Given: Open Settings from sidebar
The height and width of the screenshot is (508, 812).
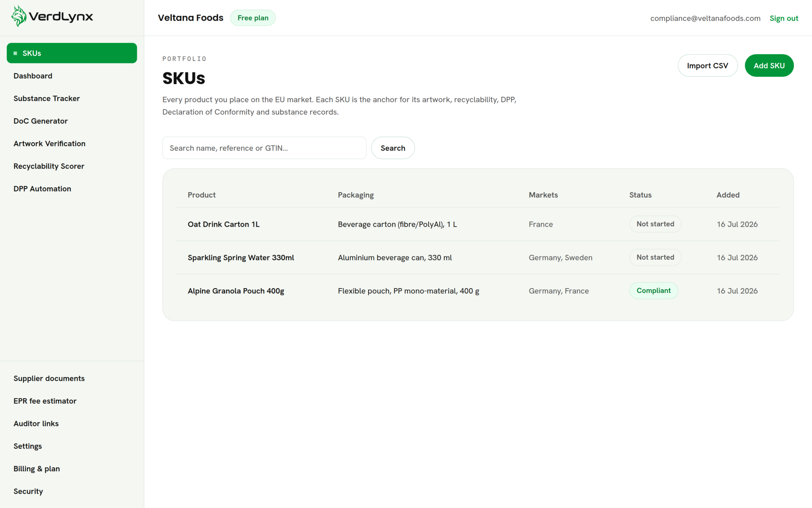Looking at the screenshot, I should click(28, 446).
